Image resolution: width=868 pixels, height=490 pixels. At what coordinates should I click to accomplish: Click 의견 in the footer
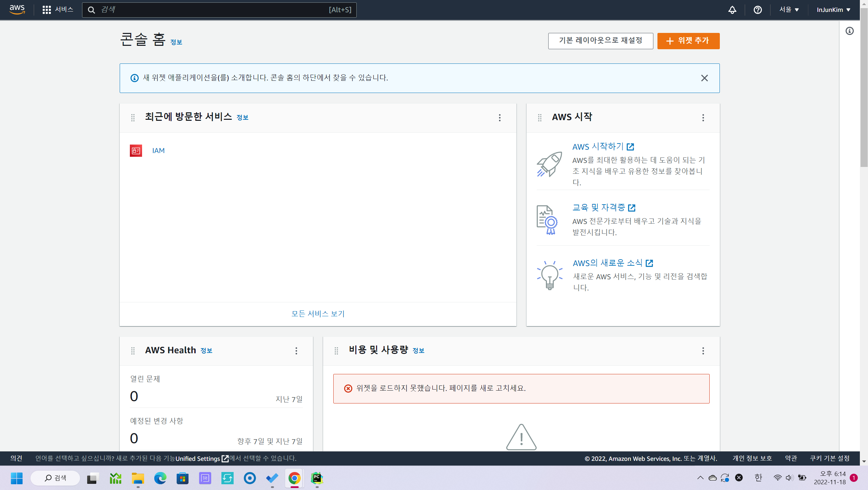click(x=16, y=458)
